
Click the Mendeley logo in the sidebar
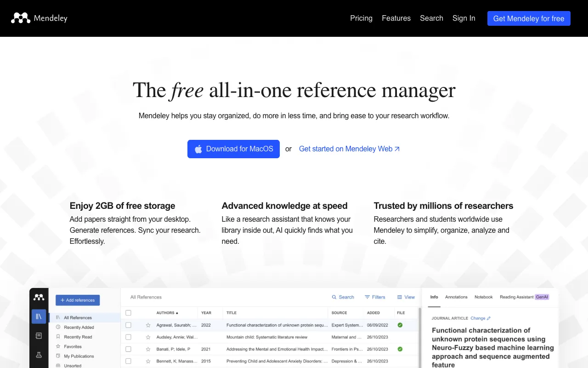(39, 297)
